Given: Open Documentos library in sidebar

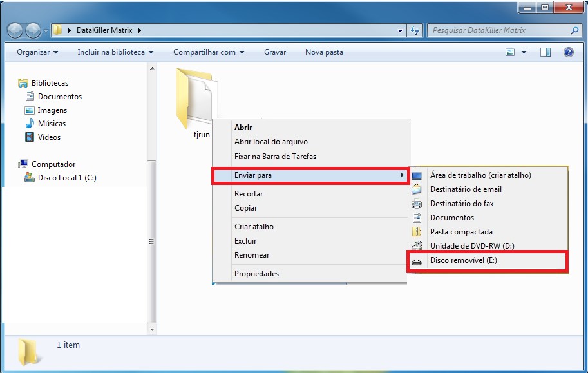Looking at the screenshot, I should pos(60,97).
